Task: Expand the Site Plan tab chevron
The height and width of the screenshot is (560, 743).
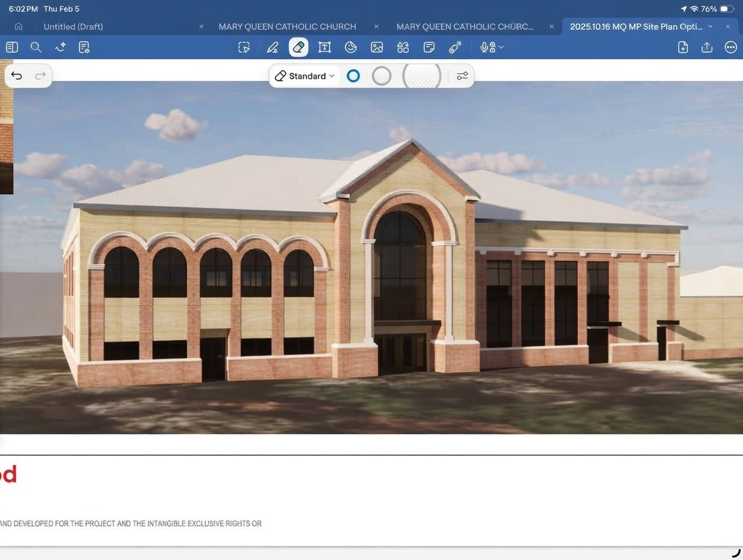Action: 710,27
